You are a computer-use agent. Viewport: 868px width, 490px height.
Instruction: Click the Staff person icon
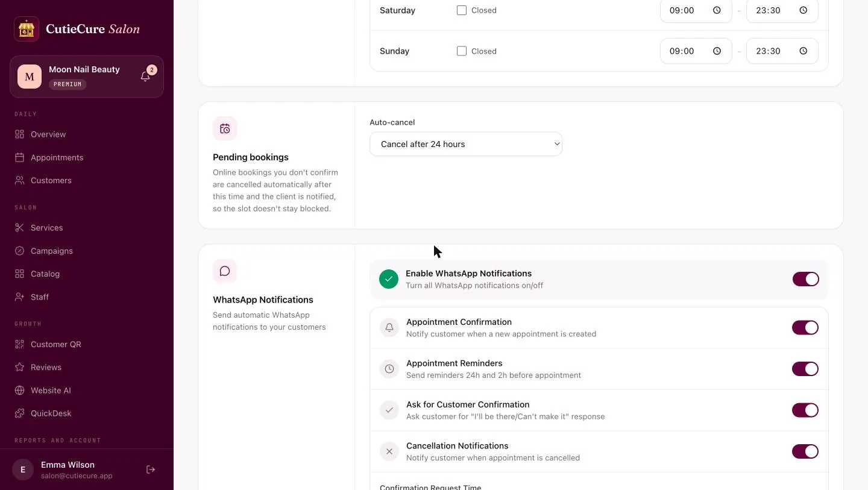point(20,297)
